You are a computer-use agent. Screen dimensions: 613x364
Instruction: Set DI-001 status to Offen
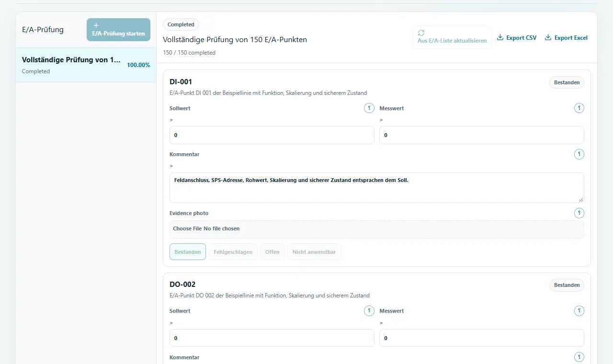(x=272, y=252)
